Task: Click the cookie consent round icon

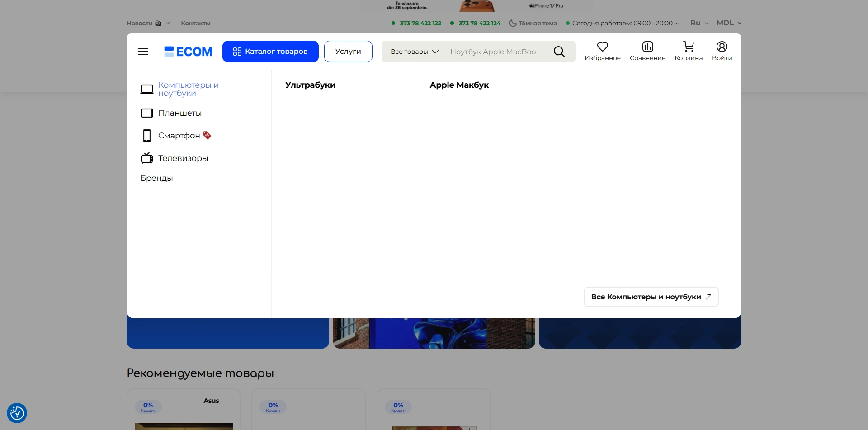Action: click(17, 413)
